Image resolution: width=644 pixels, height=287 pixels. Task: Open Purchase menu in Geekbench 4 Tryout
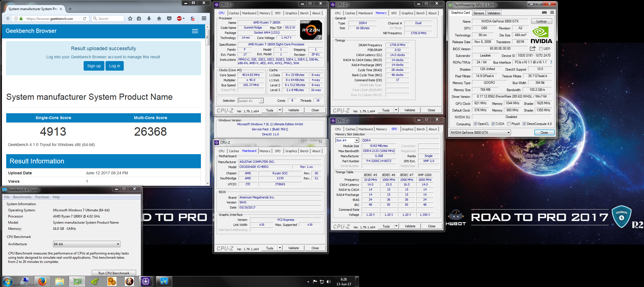42,197
